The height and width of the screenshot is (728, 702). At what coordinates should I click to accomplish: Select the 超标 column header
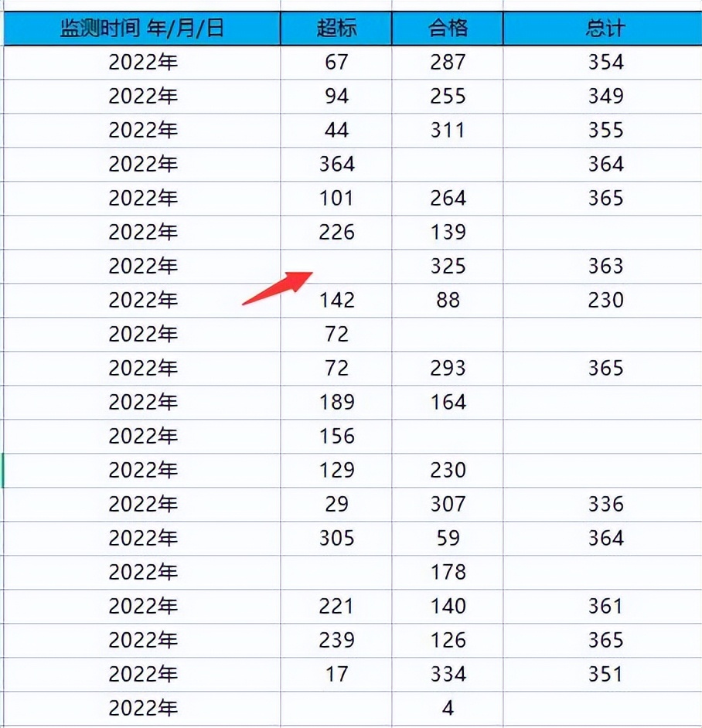tap(336, 29)
